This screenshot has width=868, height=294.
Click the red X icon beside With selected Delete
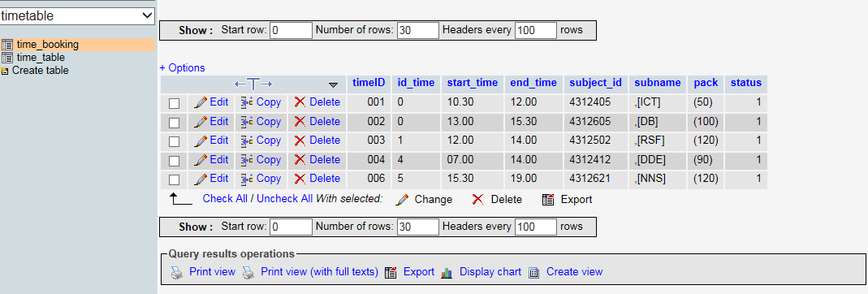coord(477,199)
